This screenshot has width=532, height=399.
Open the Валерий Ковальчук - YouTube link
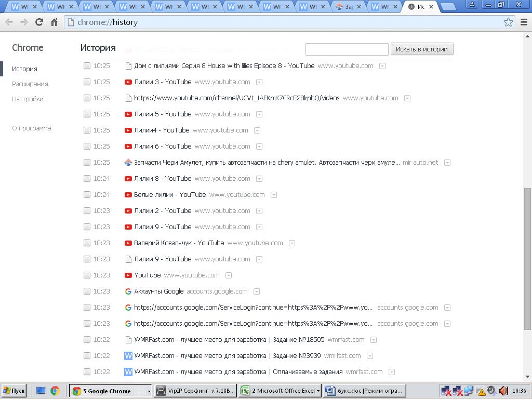click(x=179, y=243)
